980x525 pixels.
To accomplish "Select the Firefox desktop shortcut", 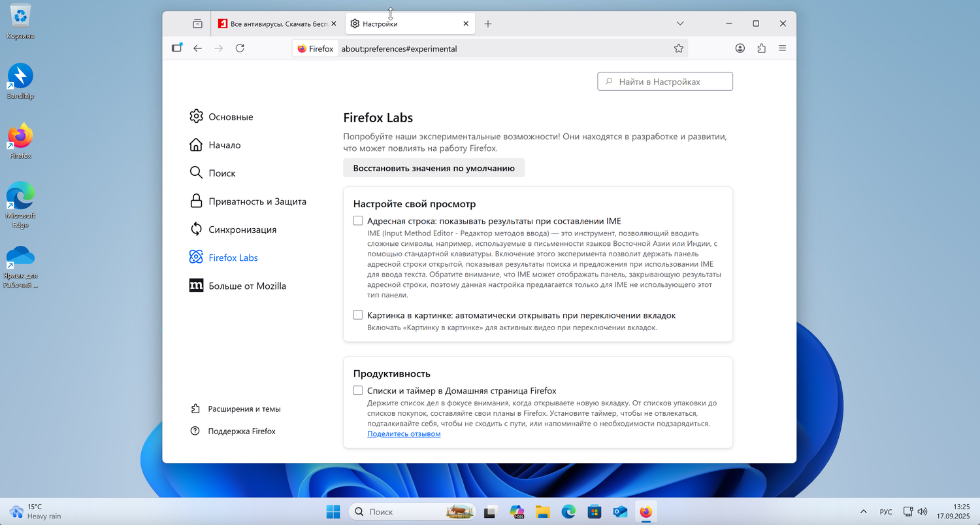I will click(20, 141).
